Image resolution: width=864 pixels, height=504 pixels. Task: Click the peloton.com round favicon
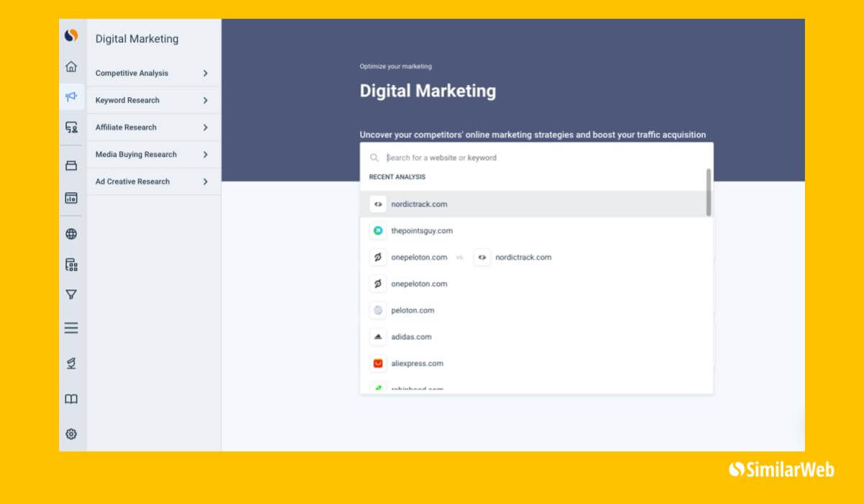pyautogui.click(x=378, y=310)
